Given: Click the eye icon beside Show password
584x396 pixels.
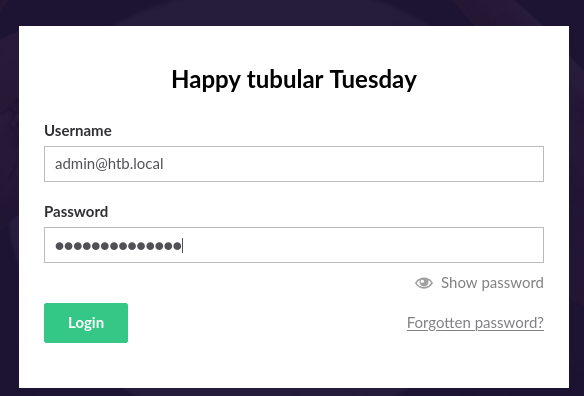Looking at the screenshot, I should click(x=424, y=283).
